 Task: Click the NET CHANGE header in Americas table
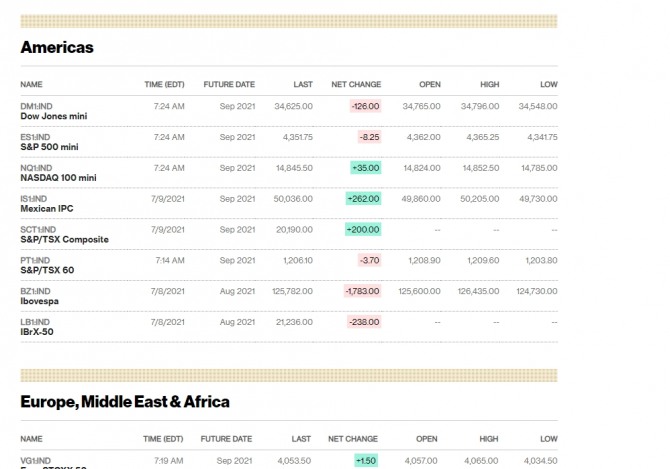[x=354, y=84]
